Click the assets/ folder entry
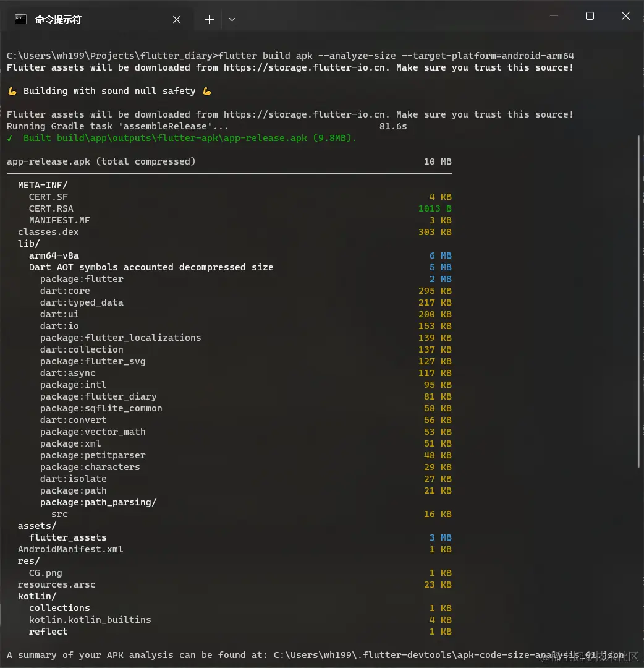This screenshot has height=668, width=644. [x=37, y=526]
